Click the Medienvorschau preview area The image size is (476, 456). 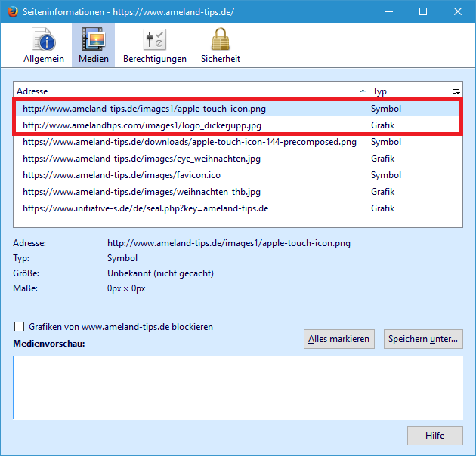point(238,385)
